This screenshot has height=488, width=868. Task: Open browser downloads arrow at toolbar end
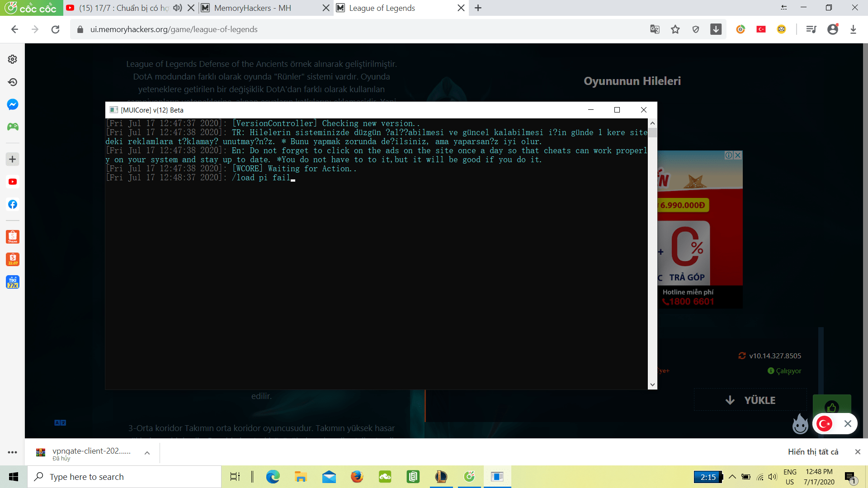click(x=853, y=29)
